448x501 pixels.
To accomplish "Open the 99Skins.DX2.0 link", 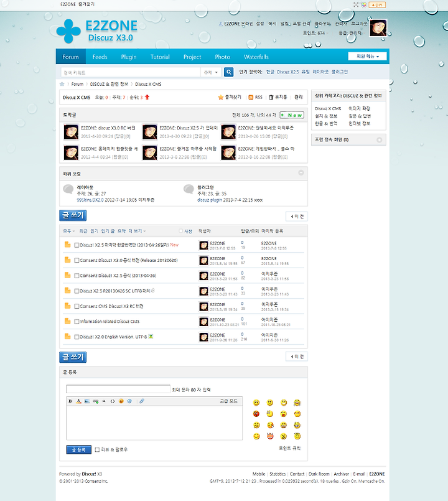I will pos(90,200).
